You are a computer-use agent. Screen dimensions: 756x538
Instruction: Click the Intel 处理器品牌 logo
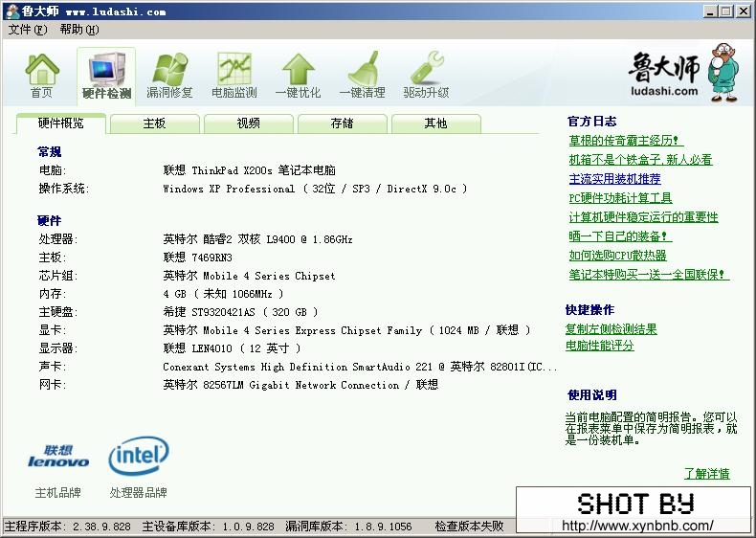tap(139, 455)
